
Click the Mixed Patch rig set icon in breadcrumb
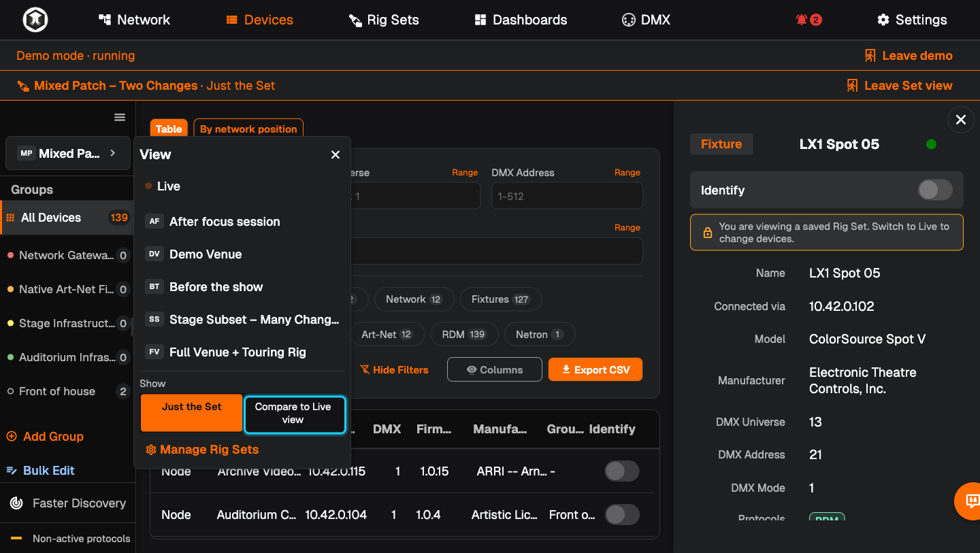(23, 86)
